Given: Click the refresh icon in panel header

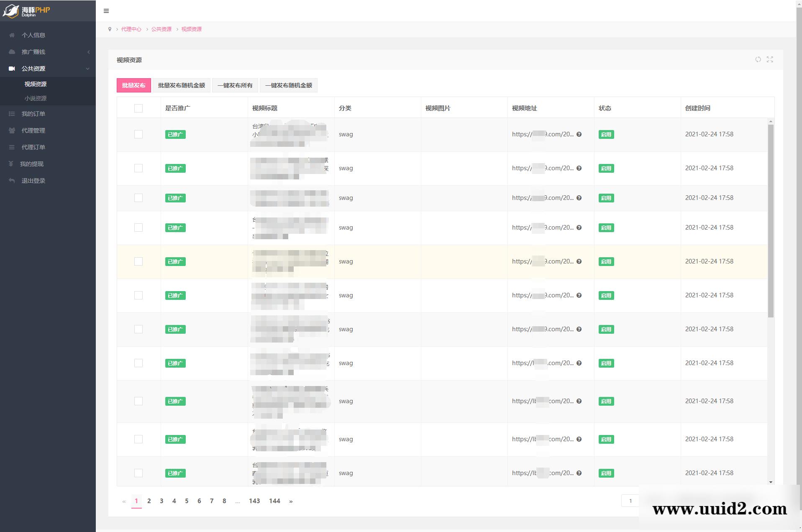Looking at the screenshot, I should [x=758, y=59].
